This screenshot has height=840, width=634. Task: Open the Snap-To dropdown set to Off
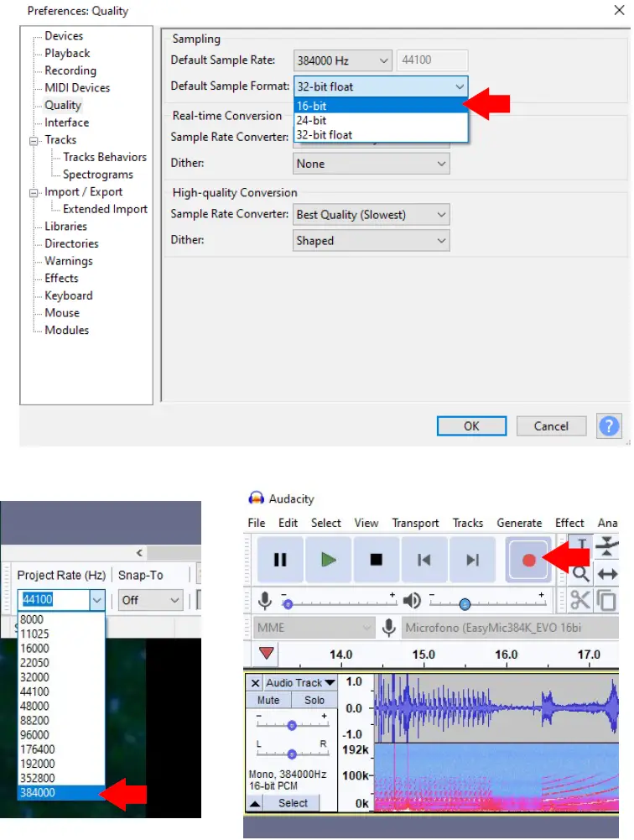(x=150, y=600)
